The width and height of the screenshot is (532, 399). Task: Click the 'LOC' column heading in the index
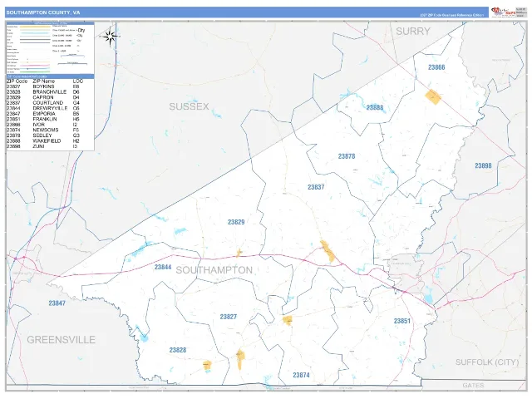pos(77,81)
